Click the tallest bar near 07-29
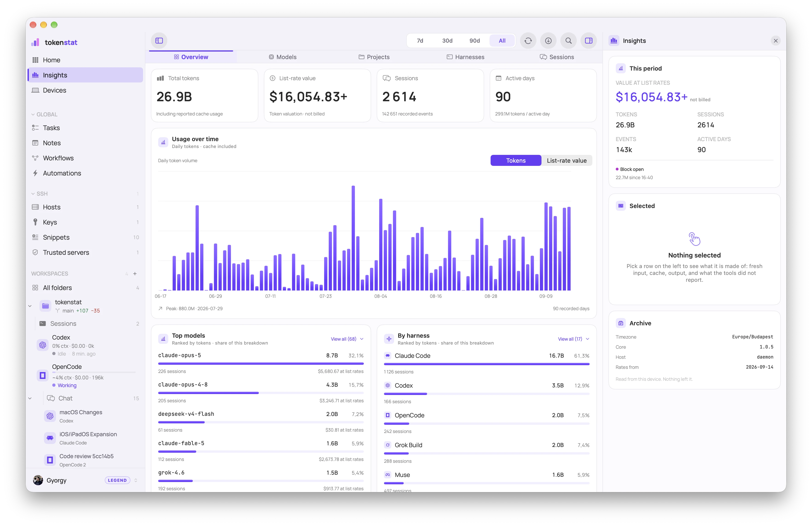 click(353, 238)
